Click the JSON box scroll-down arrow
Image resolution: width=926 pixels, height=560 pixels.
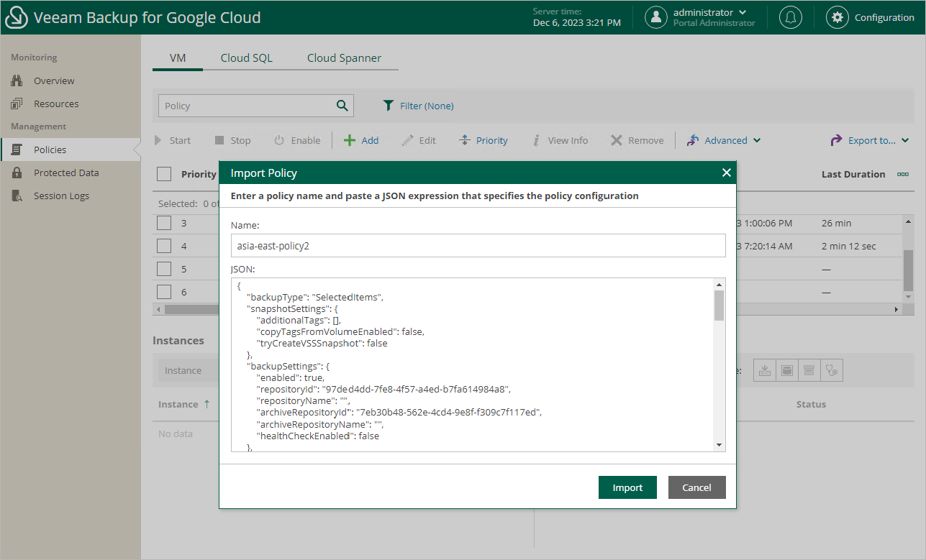(x=719, y=446)
